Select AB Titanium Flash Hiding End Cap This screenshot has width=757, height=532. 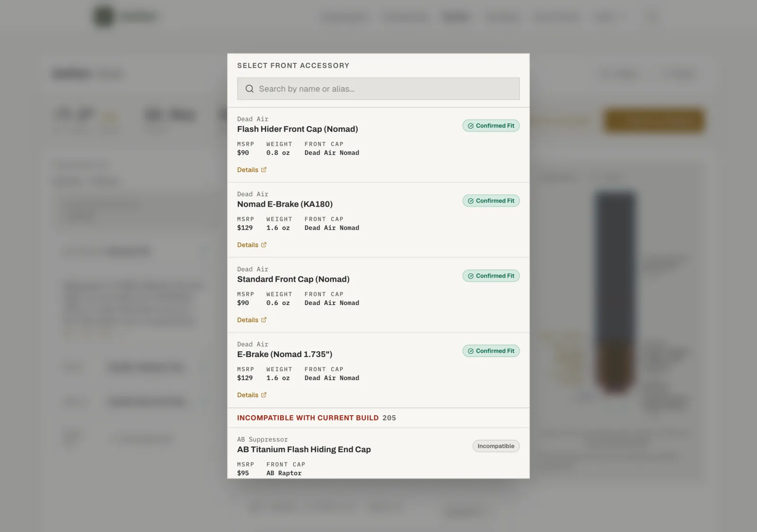(x=378, y=453)
